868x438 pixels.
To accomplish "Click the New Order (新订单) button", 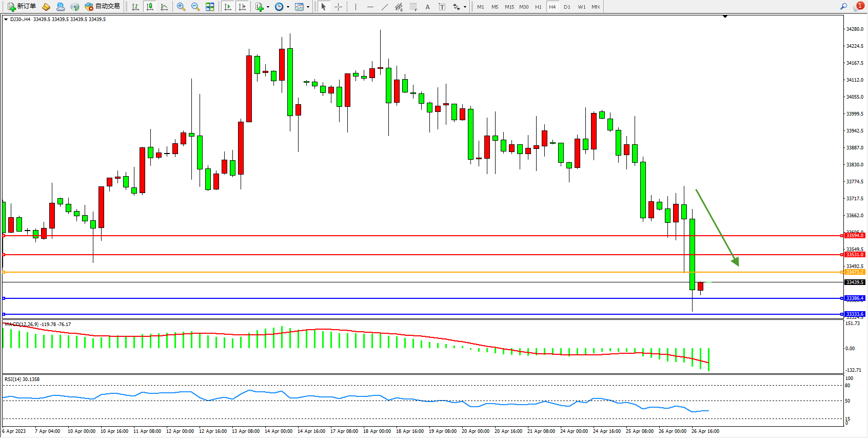I will [x=22, y=7].
